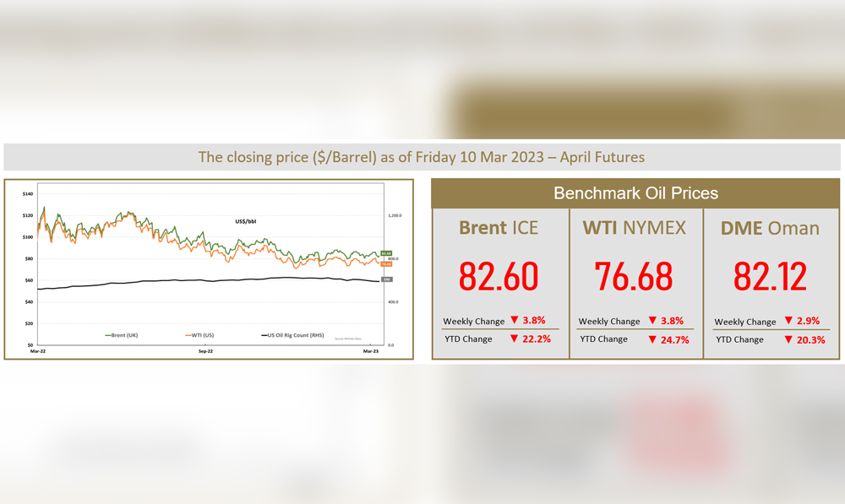This screenshot has height=504, width=845.
Task: Click the Brent ICE panel title
Action: [499, 227]
